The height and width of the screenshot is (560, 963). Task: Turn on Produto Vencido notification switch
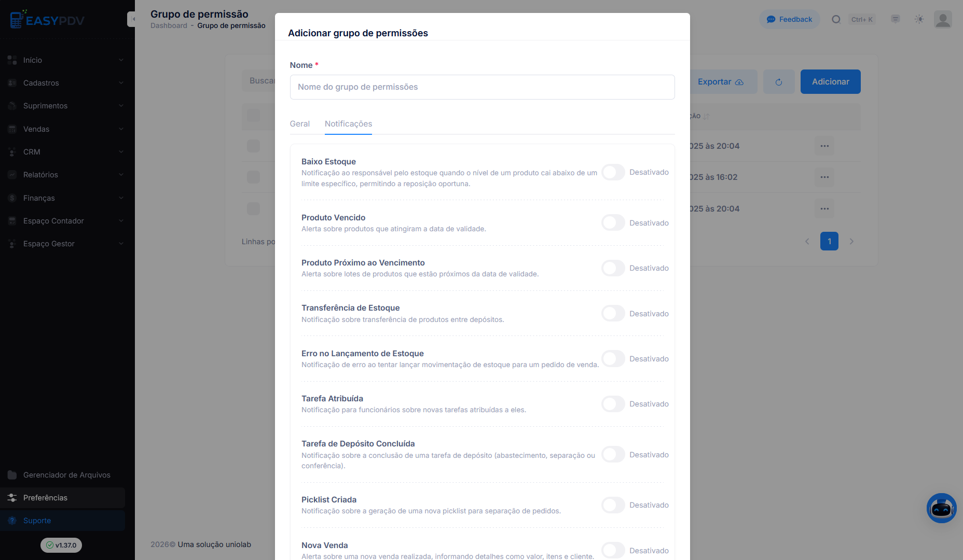613,223
